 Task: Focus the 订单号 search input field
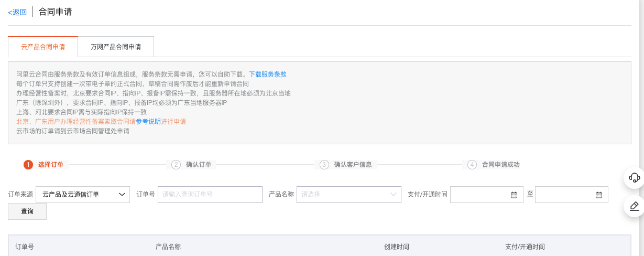point(210,195)
